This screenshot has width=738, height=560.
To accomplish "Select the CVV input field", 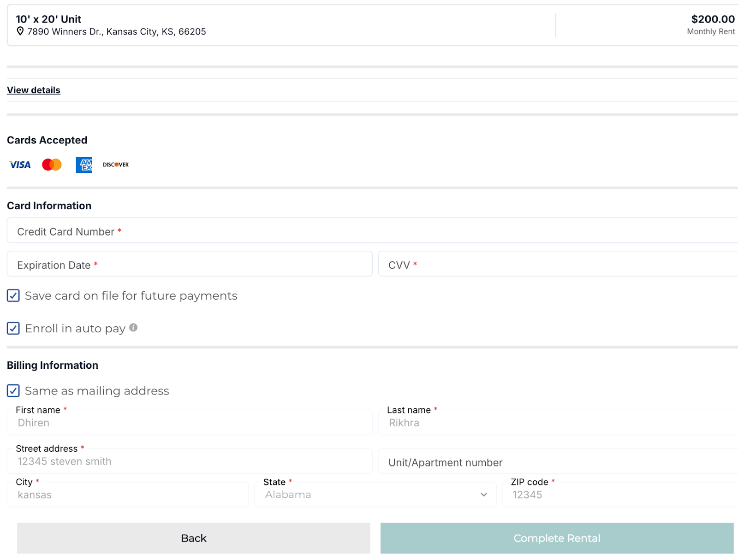I will coord(558,265).
